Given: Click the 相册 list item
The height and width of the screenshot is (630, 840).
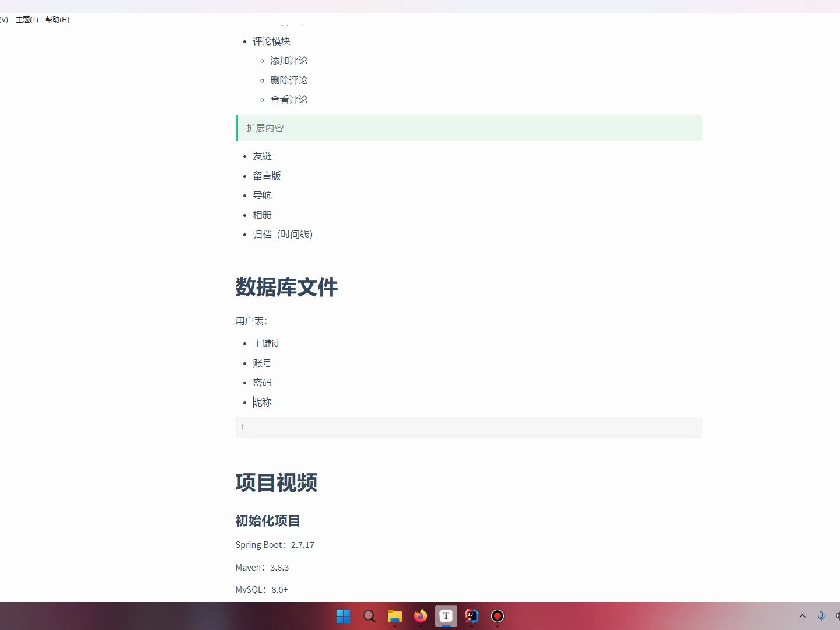Looking at the screenshot, I should coord(262,215).
